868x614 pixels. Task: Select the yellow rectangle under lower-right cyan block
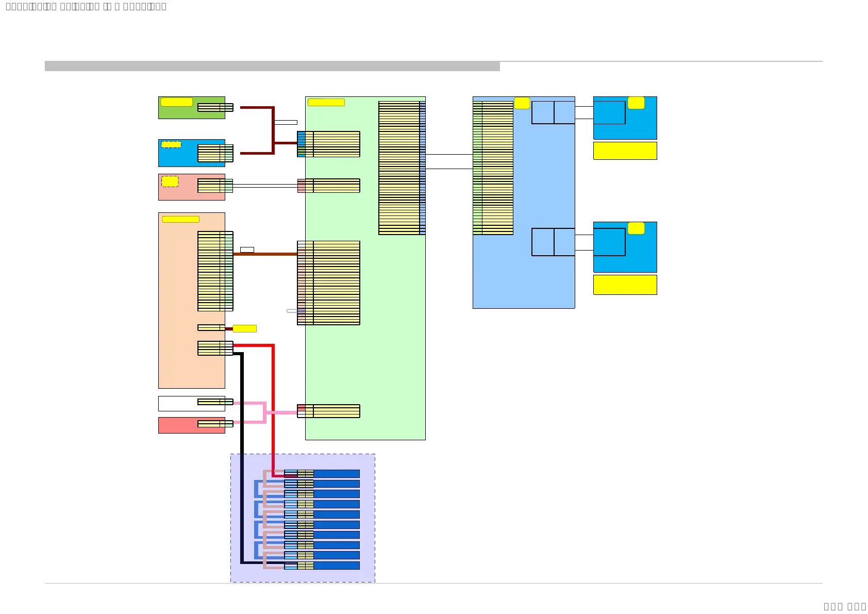pyautogui.click(x=625, y=285)
